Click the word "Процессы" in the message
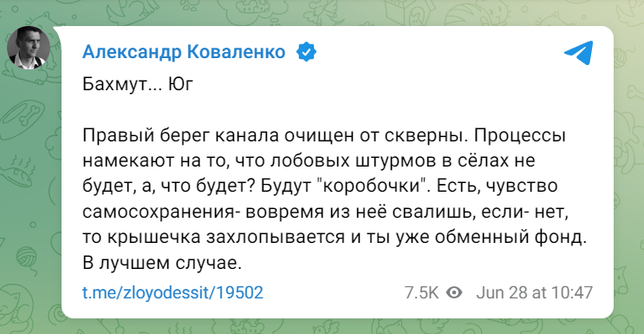 [519, 136]
